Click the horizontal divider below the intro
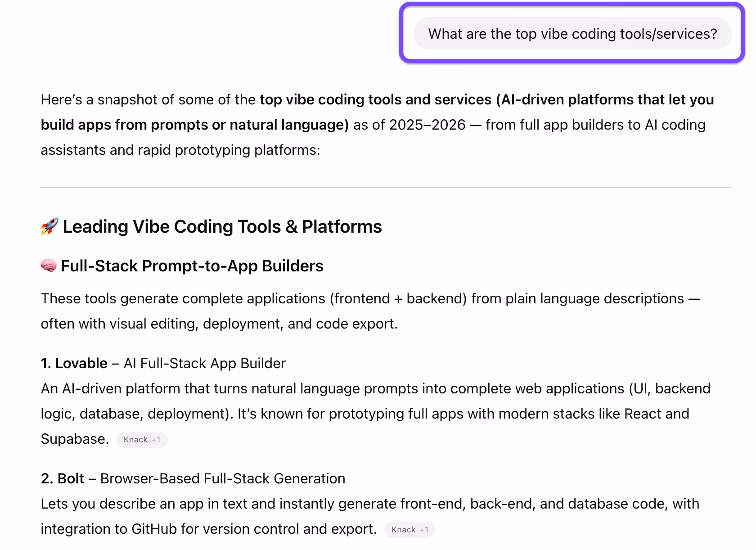 point(386,187)
